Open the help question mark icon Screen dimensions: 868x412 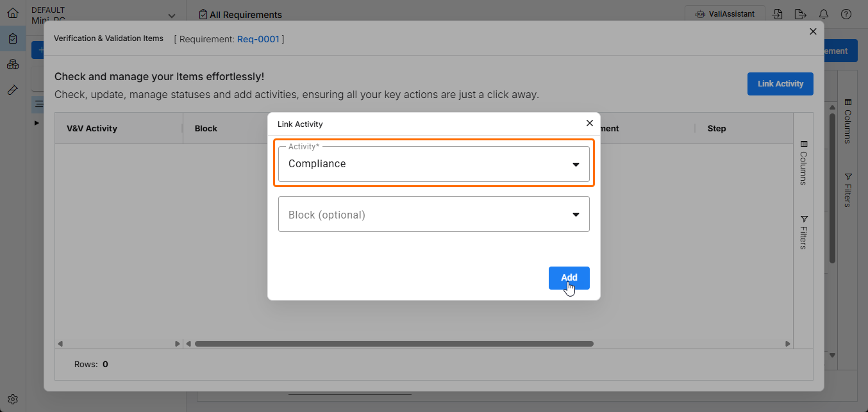pyautogui.click(x=846, y=14)
